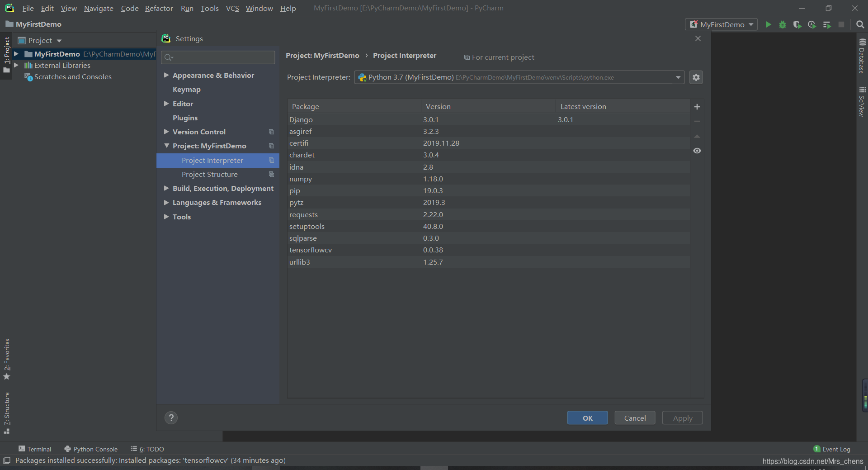
Task: Remove package with the minus icon
Action: pos(697,121)
